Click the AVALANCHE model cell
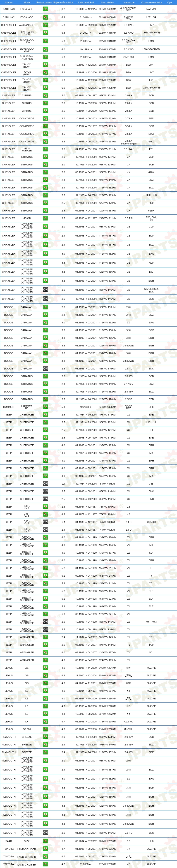 27,25
